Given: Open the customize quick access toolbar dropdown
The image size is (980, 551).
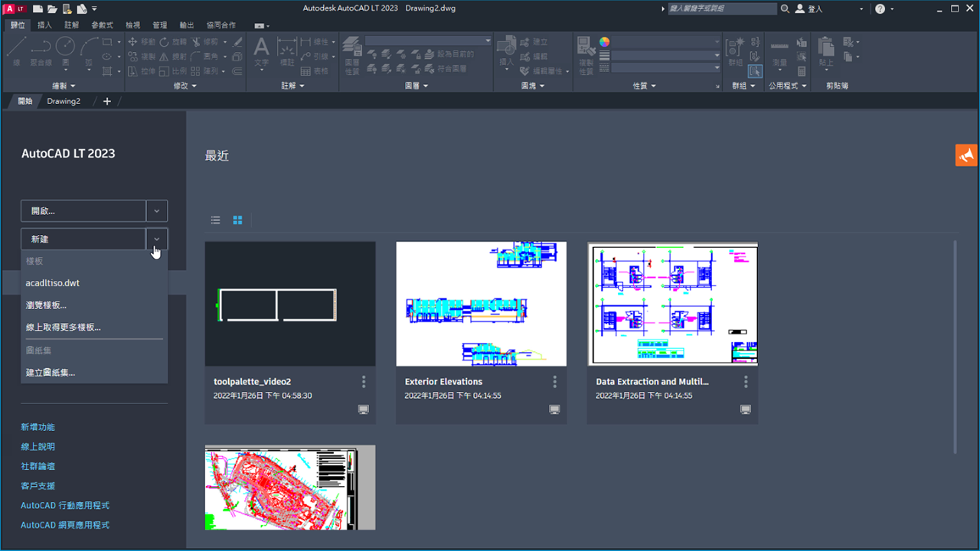Looking at the screenshot, I should [x=94, y=9].
